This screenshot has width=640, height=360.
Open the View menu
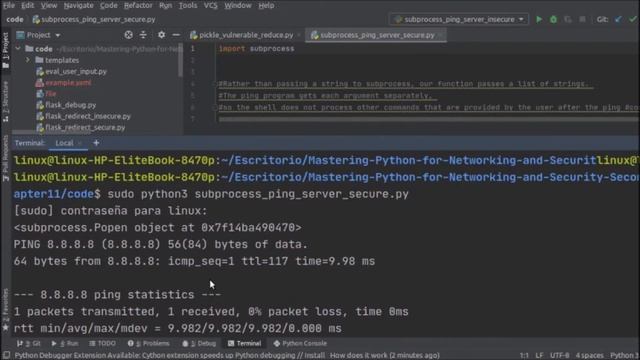(49, 5)
